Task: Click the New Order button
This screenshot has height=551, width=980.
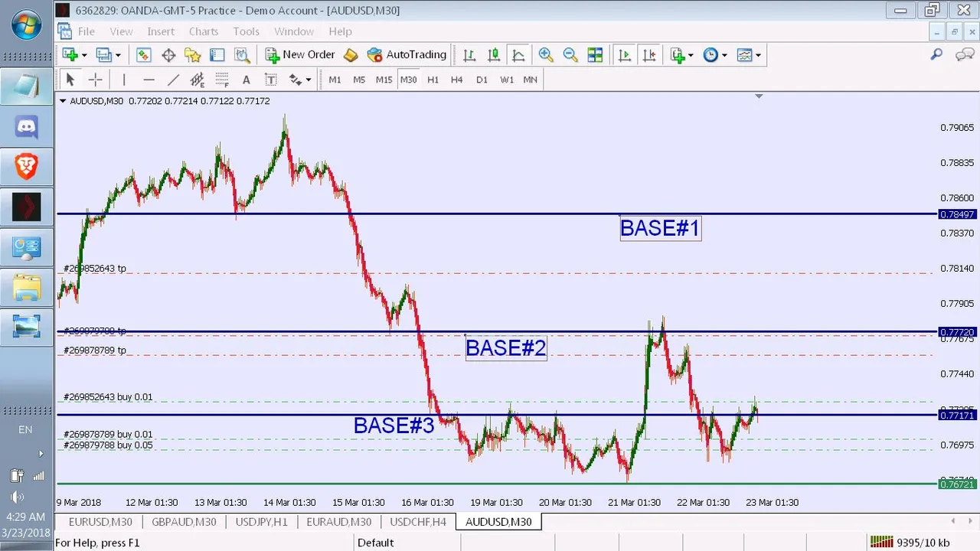Action: tap(300, 54)
